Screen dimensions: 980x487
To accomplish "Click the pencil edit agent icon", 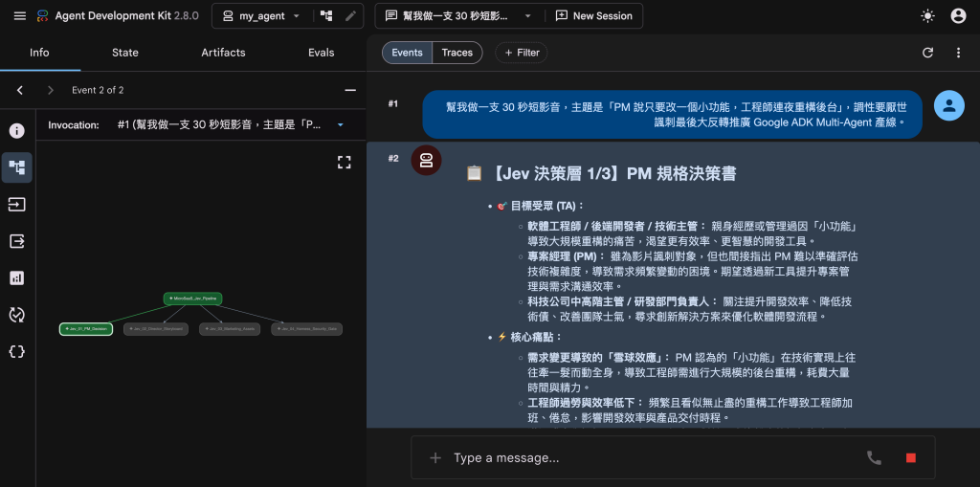I will [350, 15].
